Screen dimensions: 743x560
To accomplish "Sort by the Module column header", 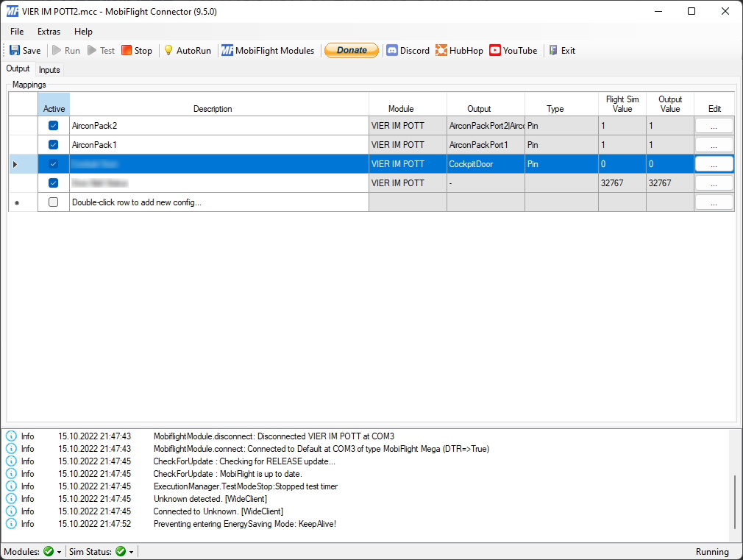I will coord(408,104).
